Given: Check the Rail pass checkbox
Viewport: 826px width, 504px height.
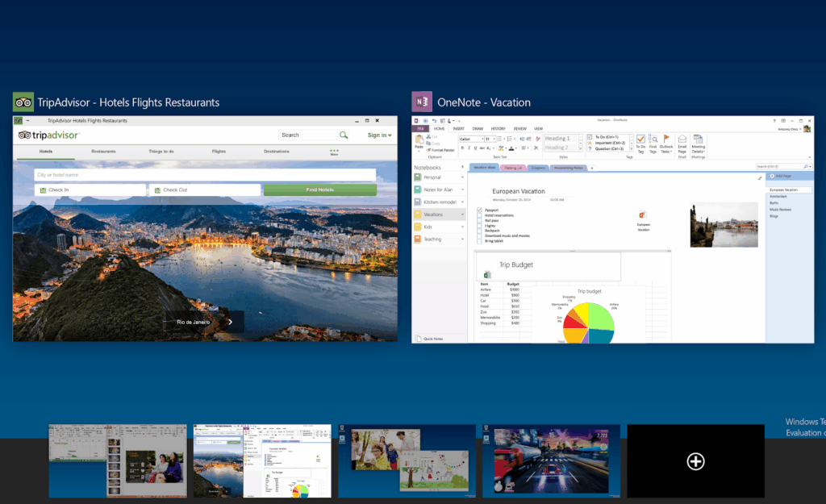Looking at the screenshot, I should click(479, 221).
